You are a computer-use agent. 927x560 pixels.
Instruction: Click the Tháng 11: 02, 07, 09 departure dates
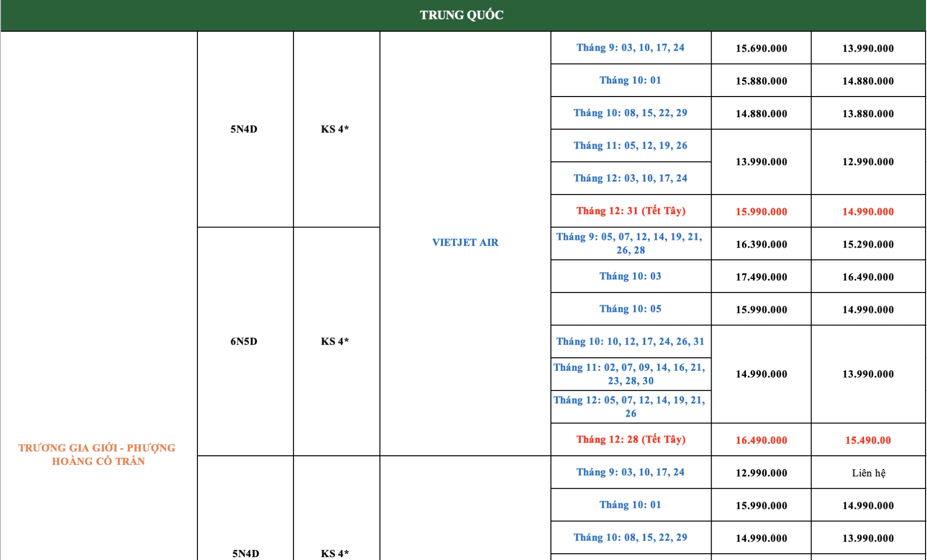coord(630,374)
